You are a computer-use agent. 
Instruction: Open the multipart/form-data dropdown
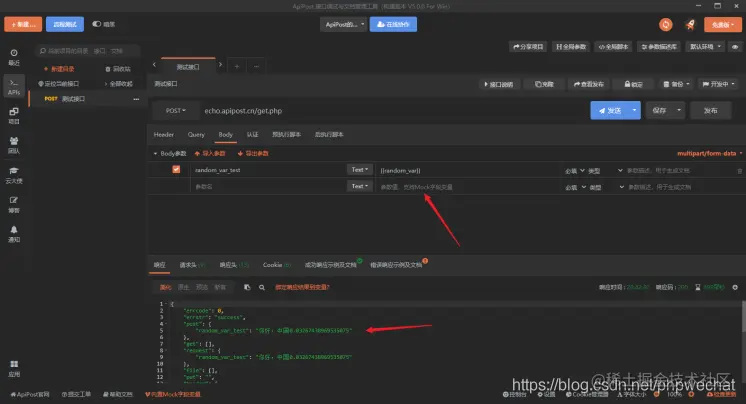[709, 153]
